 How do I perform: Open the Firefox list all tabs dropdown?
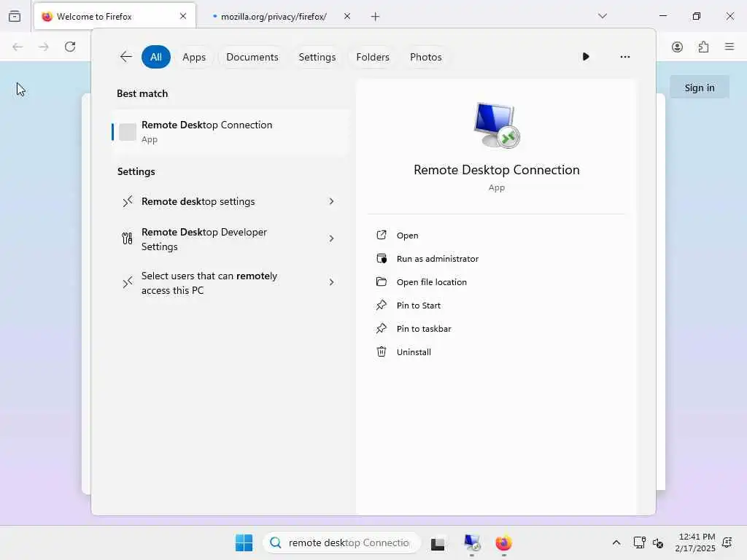pos(602,16)
